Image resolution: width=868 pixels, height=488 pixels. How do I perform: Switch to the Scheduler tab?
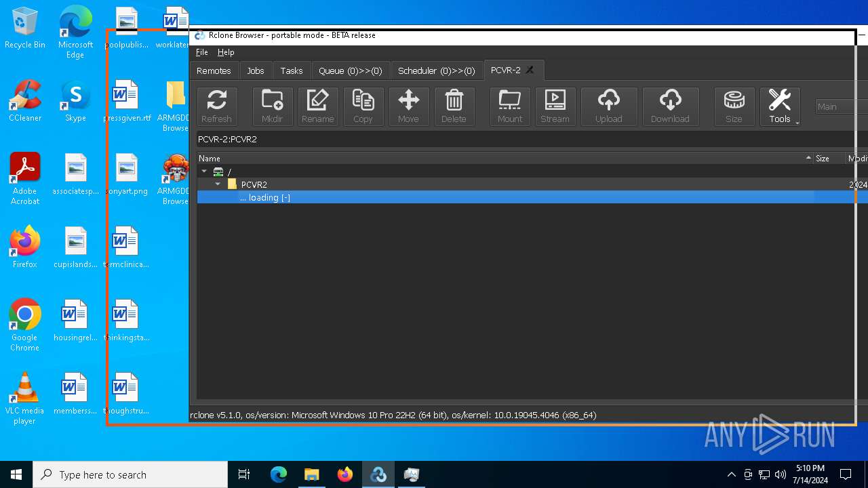tap(437, 70)
